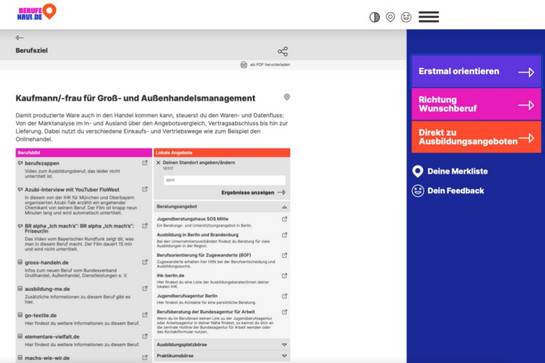Download the page via PDF icon
Screen dimensions: 545x363
click(244, 65)
